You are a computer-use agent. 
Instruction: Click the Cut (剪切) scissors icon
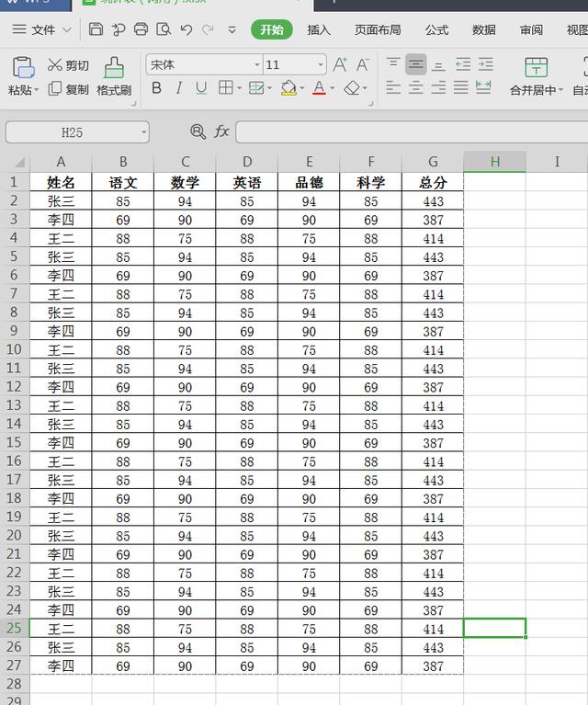55,65
